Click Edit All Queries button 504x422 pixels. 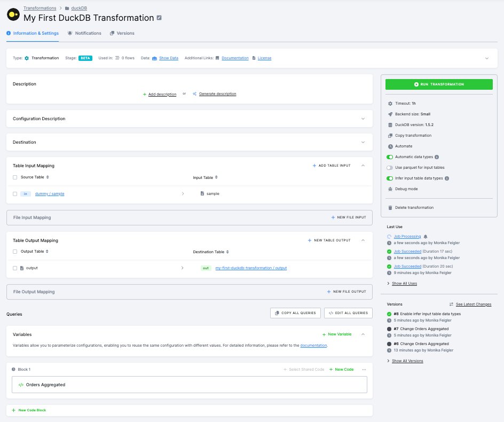pos(348,313)
